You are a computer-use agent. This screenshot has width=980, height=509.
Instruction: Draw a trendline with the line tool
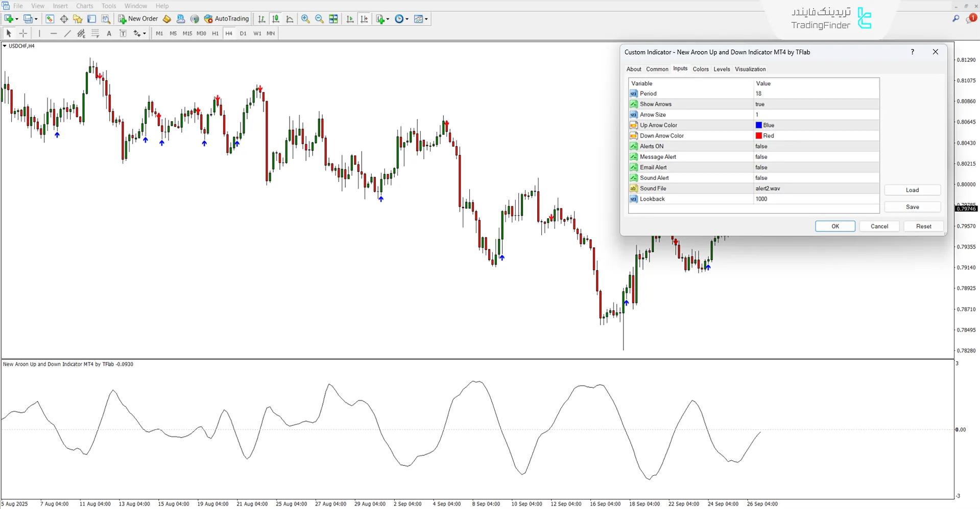pyautogui.click(x=67, y=33)
